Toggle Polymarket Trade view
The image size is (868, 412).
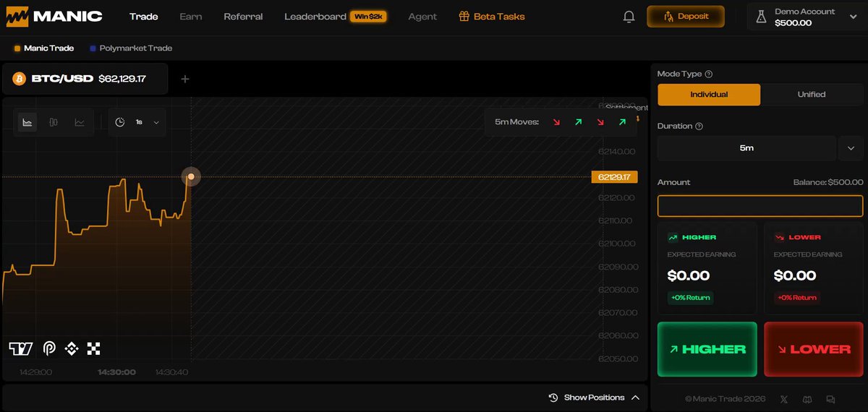[x=131, y=48]
